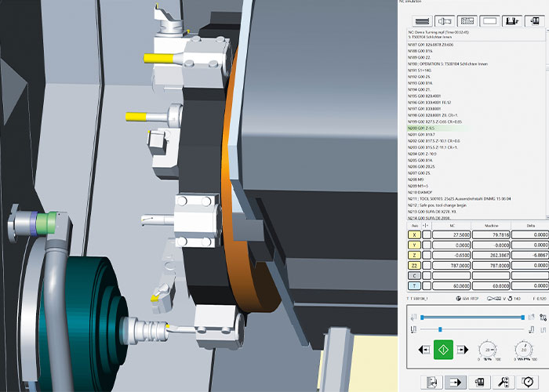Select line N210 DIAMOF
This screenshot has height=392, width=549.
coord(420,192)
